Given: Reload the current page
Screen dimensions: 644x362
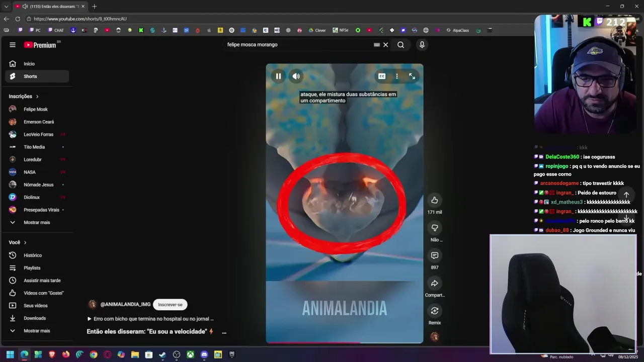Looking at the screenshot, I should [18, 19].
